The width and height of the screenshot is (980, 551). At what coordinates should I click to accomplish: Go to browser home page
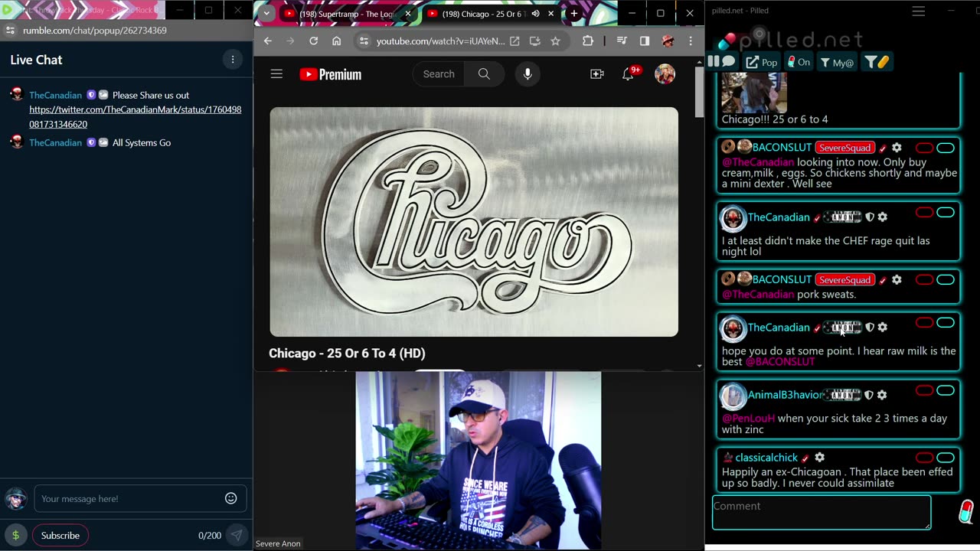[336, 41]
